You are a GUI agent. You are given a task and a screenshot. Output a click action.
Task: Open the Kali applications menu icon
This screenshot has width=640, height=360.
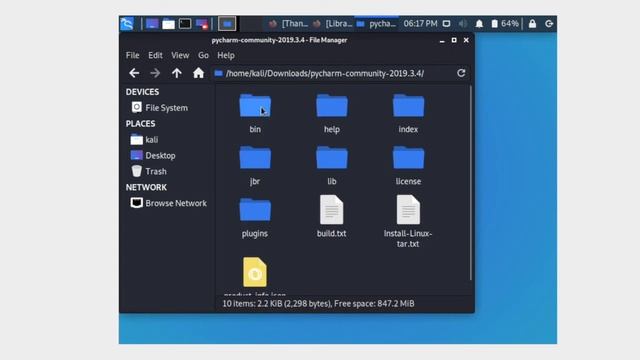click(127, 24)
